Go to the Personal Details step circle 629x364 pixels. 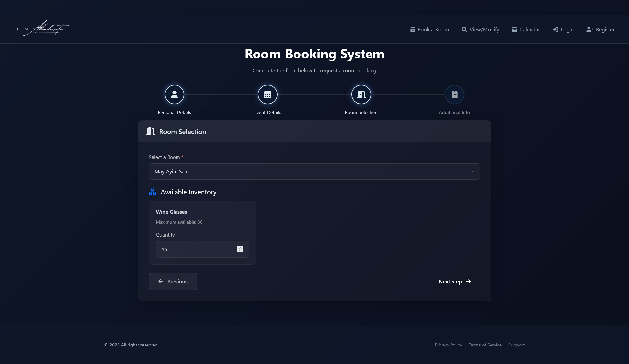click(x=175, y=94)
